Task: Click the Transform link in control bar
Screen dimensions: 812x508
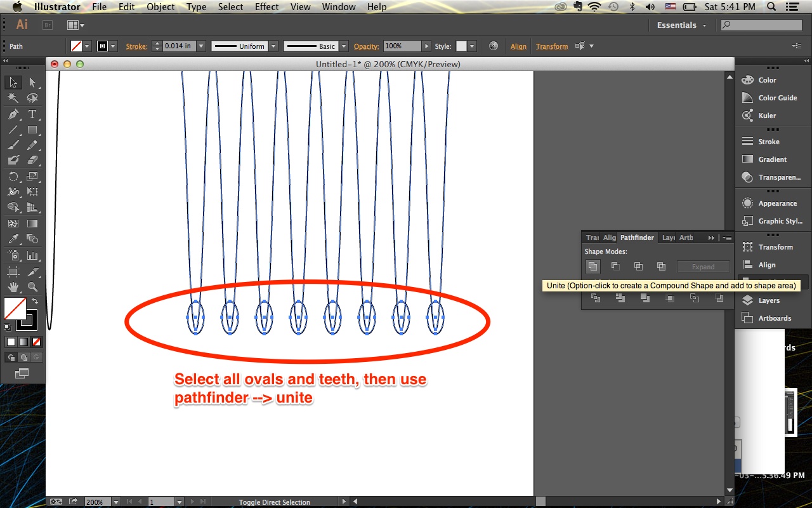Action: point(551,46)
